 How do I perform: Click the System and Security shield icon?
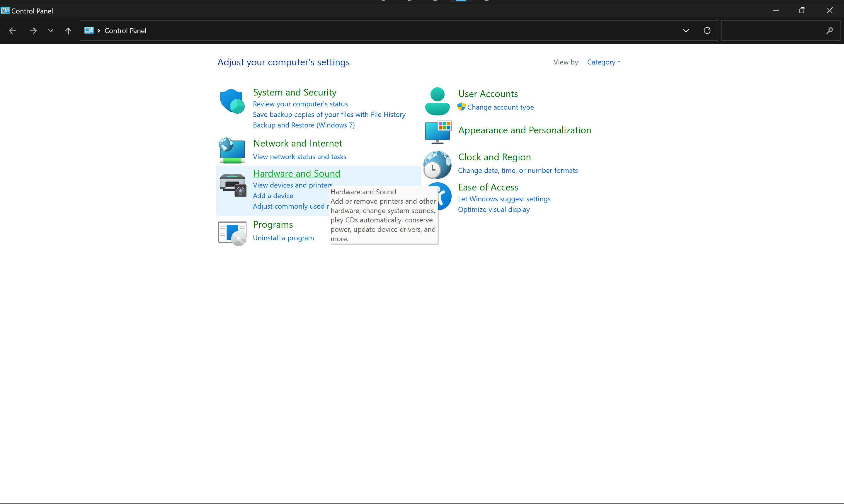[232, 101]
